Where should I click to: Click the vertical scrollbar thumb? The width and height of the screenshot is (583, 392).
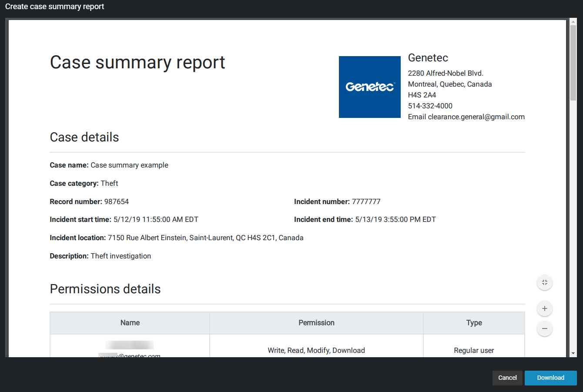(573, 63)
